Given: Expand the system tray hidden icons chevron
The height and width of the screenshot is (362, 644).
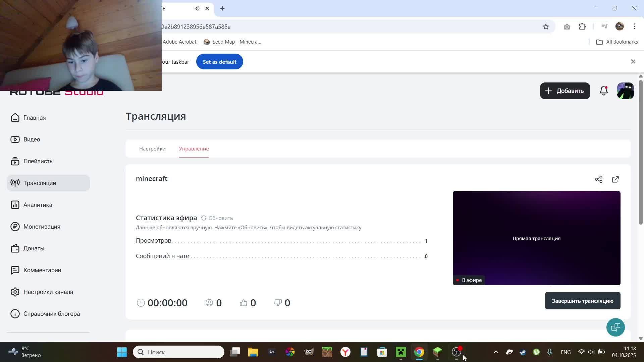Looking at the screenshot, I should (496, 352).
